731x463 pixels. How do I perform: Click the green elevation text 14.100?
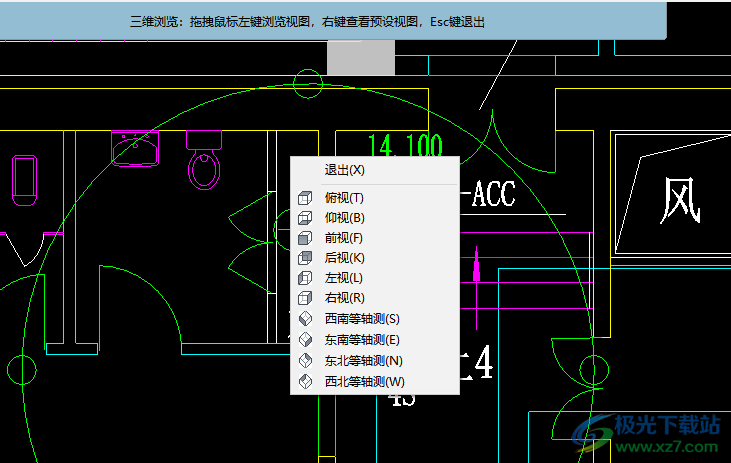[x=405, y=145]
